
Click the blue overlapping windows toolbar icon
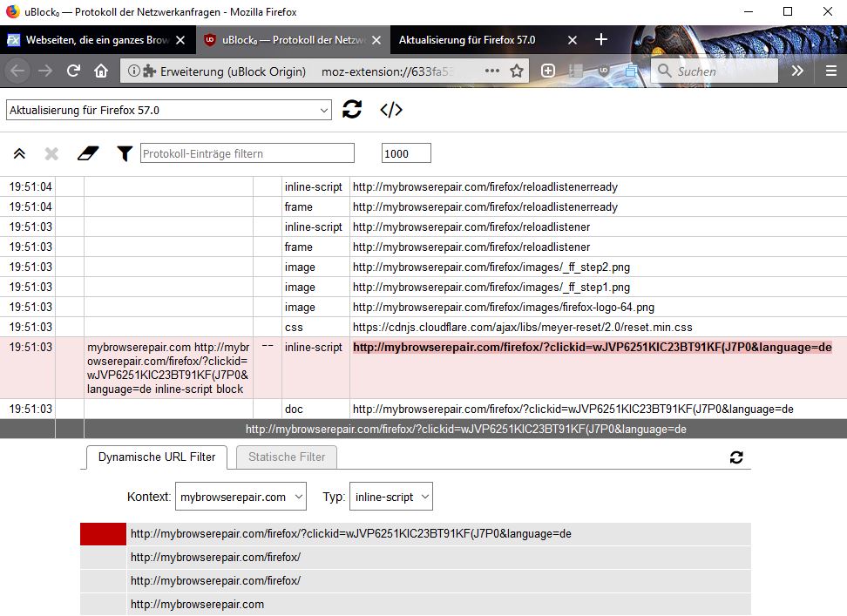point(631,71)
